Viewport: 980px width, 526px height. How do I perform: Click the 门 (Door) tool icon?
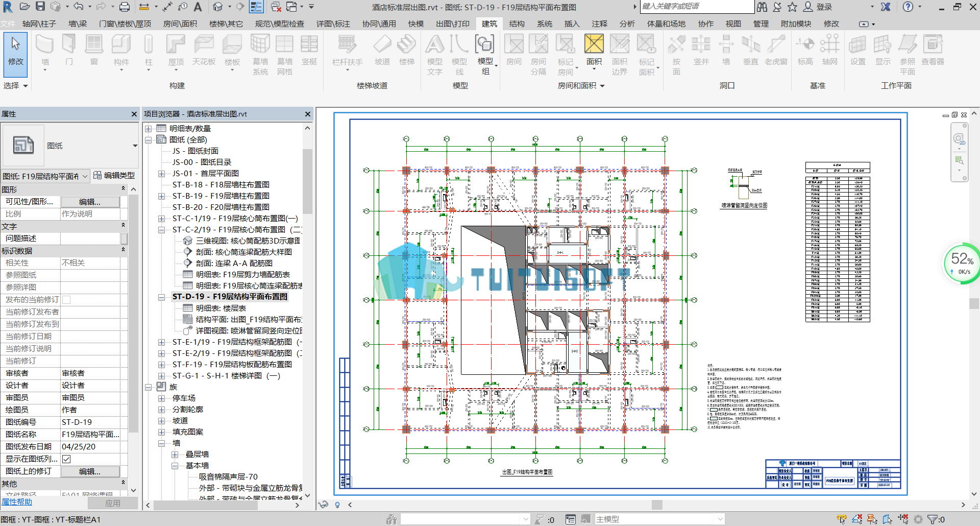tap(69, 45)
